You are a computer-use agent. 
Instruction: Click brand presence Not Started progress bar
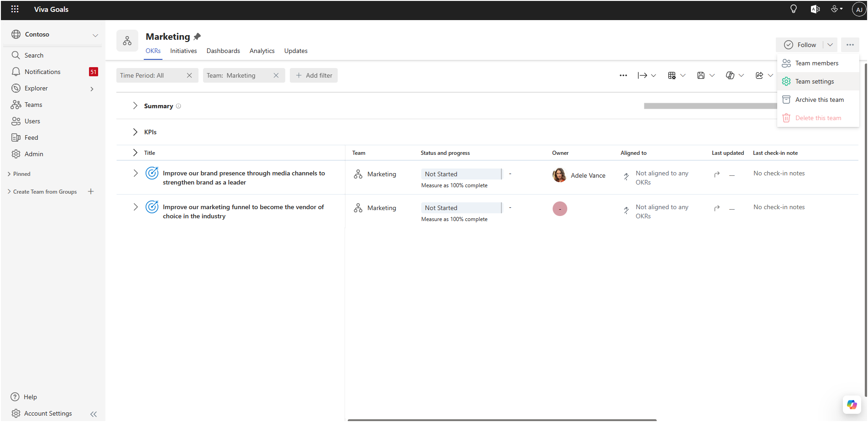[x=461, y=174]
